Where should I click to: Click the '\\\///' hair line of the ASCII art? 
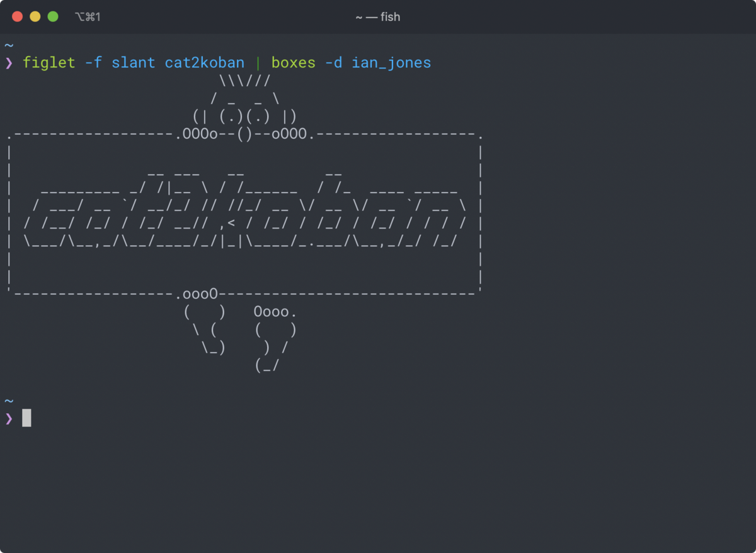245,81
